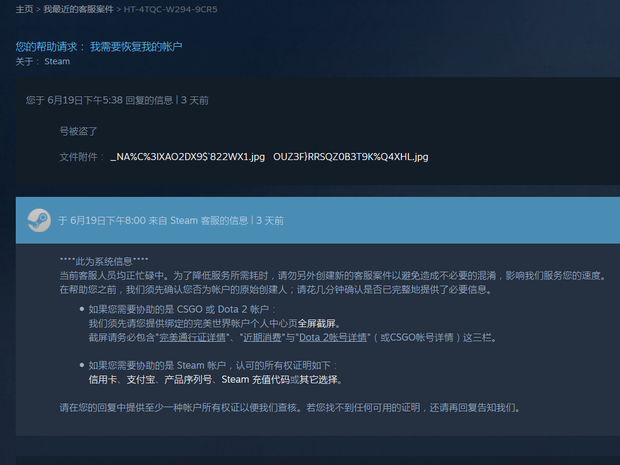Click the CSGO 或 Dota 2 帐户 bullet line

(x=182, y=309)
